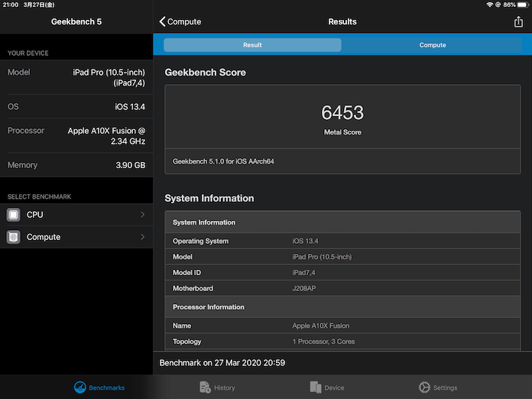Open the Device tab icon
Viewport: 532px width, 399px height.
pyautogui.click(x=316, y=387)
